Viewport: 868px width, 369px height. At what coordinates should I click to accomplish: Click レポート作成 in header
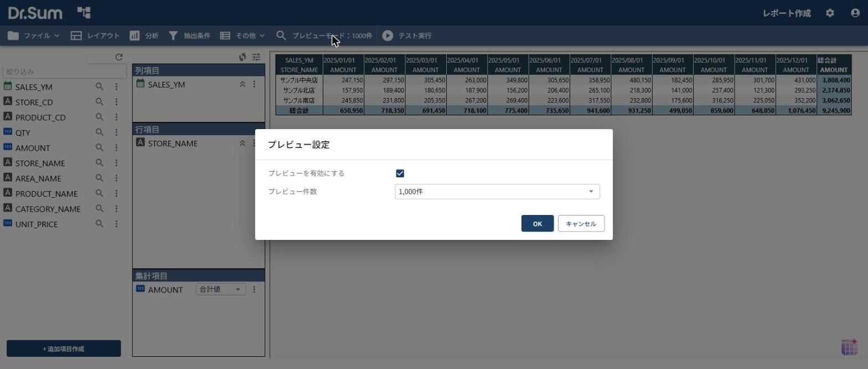[787, 13]
